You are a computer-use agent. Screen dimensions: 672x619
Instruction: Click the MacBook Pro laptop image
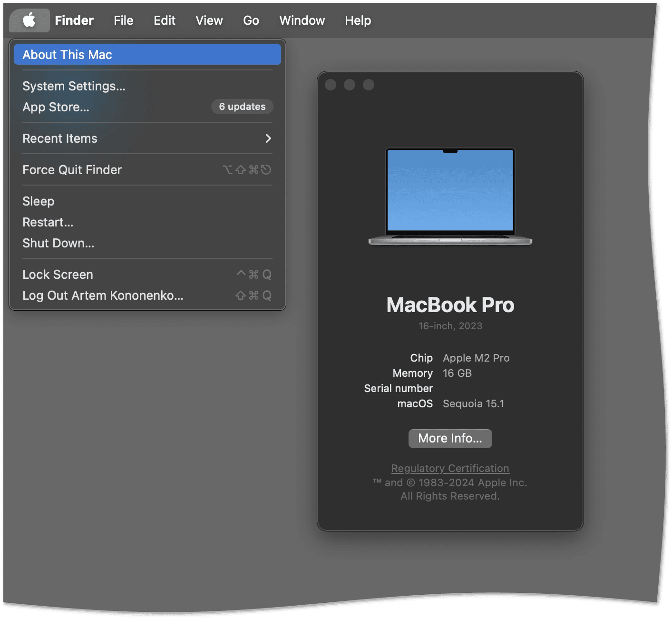point(450,197)
